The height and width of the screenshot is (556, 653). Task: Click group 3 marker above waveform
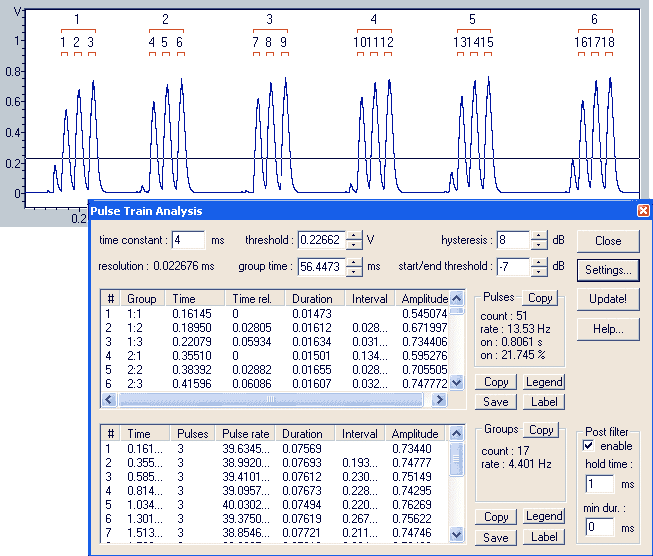pyautogui.click(x=270, y=19)
